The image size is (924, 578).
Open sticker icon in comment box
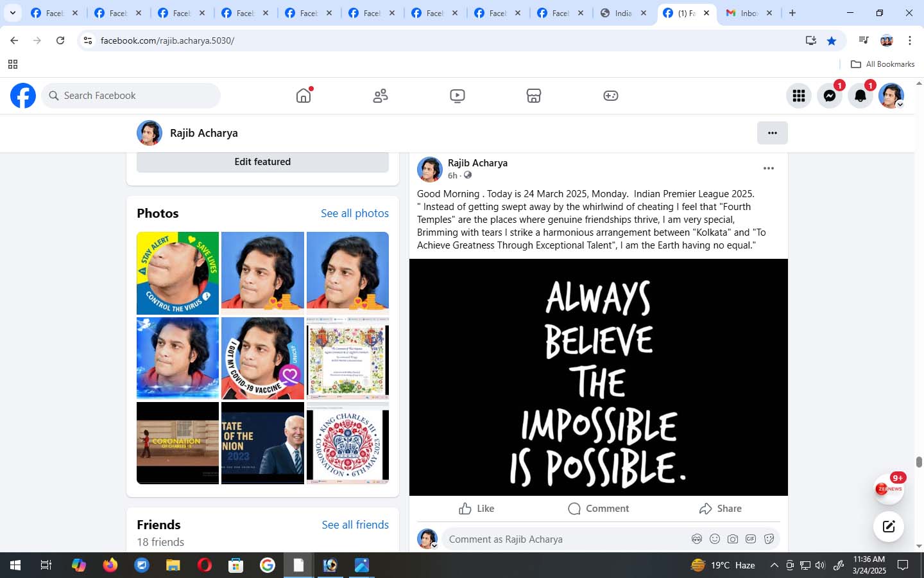[x=769, y=539]
